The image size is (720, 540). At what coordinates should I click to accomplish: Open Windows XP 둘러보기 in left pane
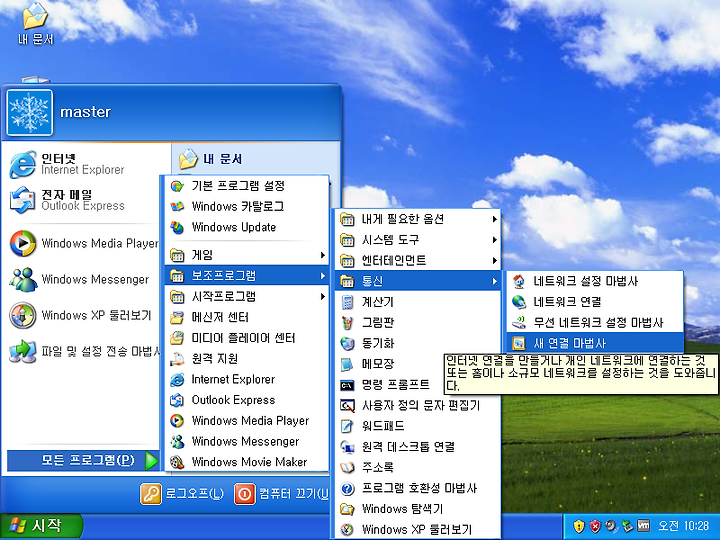[85, 315]
